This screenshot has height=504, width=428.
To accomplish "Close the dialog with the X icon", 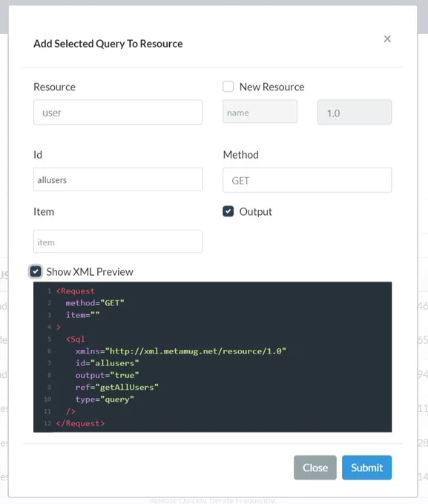I will click(387, 39).
